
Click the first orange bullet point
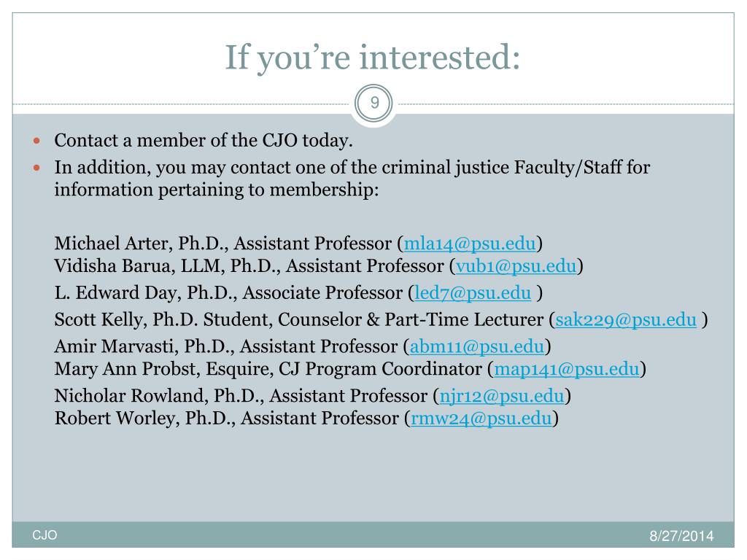[x=36, y=141]
